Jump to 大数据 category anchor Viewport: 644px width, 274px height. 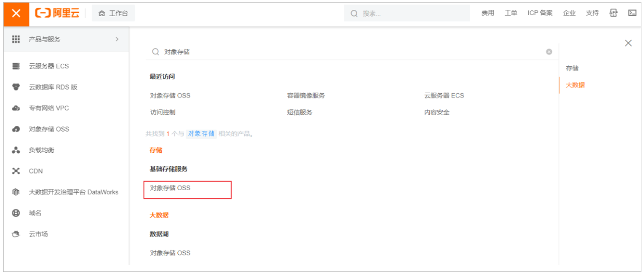pos(575,85)
